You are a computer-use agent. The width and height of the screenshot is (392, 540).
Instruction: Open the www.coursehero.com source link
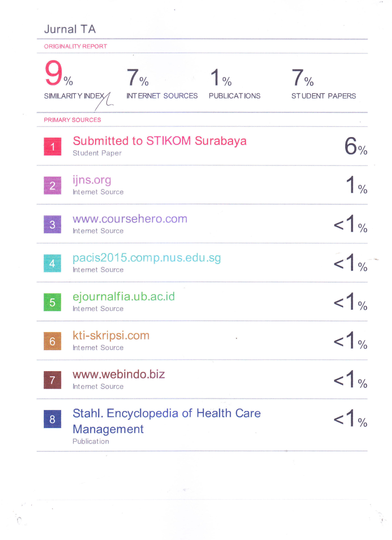coord(130,219)
